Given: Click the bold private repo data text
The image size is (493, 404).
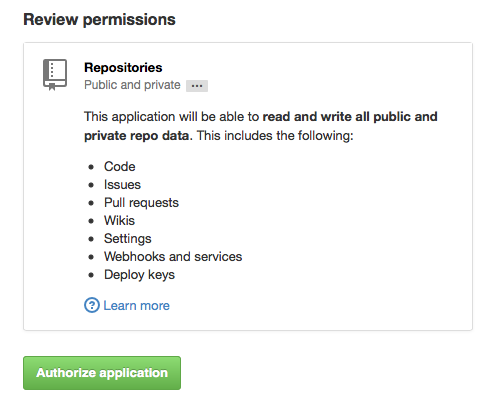Looking at the screenshot, I should coord(138,136).
